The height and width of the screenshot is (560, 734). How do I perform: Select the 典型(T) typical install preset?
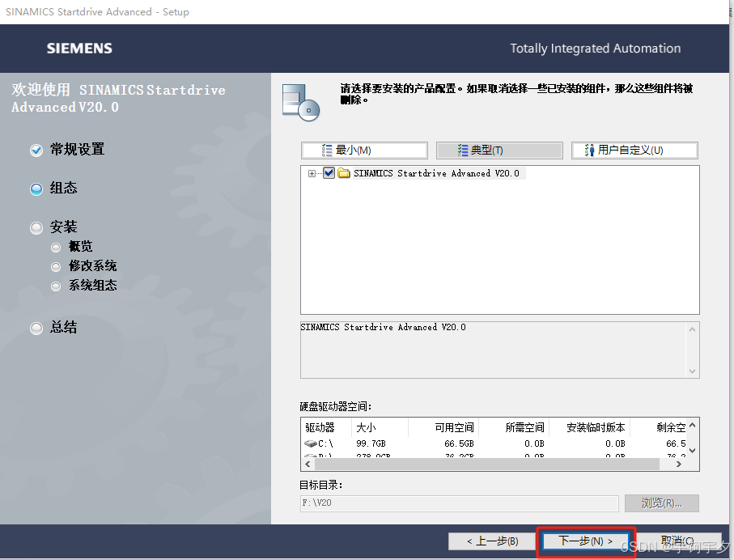[x=499, y=151]
